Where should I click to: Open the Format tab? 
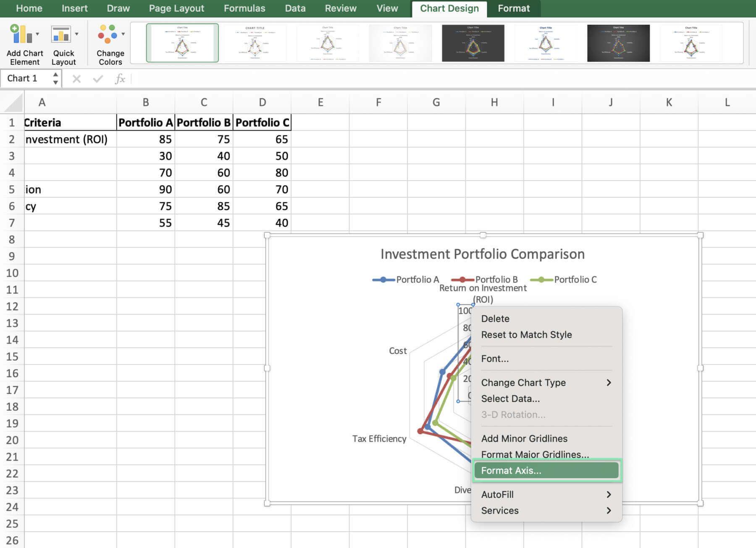(x=514, y=8)
